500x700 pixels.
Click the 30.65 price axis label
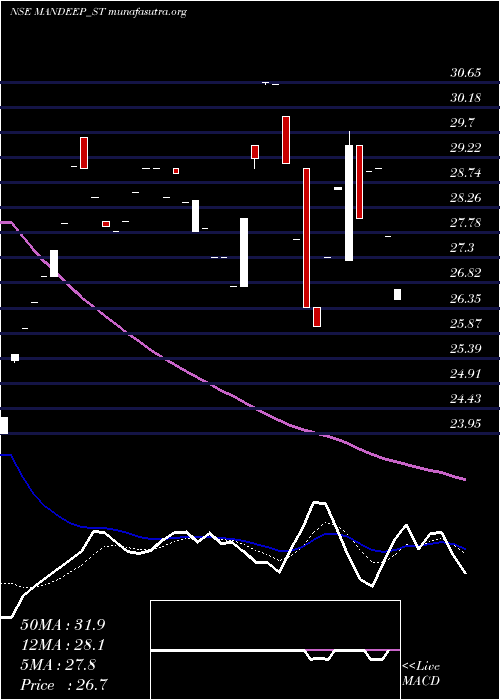[466, 73]
